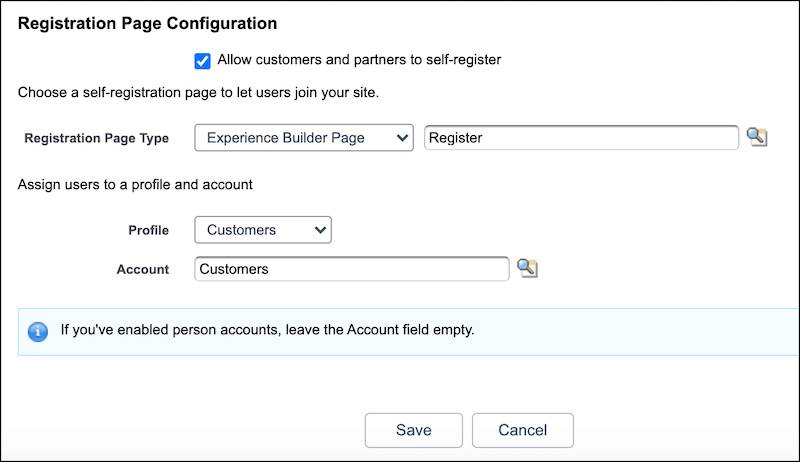Click the blue info icon in the notice
Screen dimensions: 800x462
[x=38, y=331]
